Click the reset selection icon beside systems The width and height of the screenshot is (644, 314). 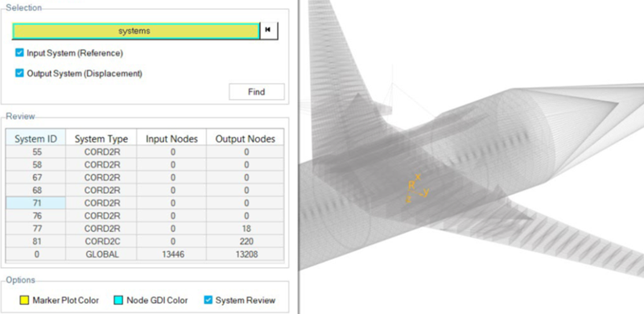269,31
